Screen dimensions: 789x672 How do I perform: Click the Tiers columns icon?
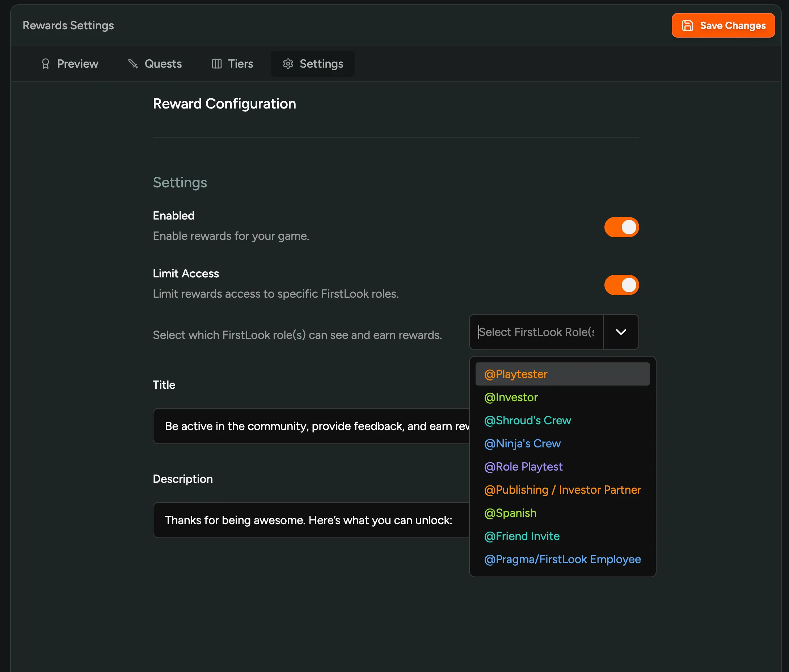click(x=217, y=64)
